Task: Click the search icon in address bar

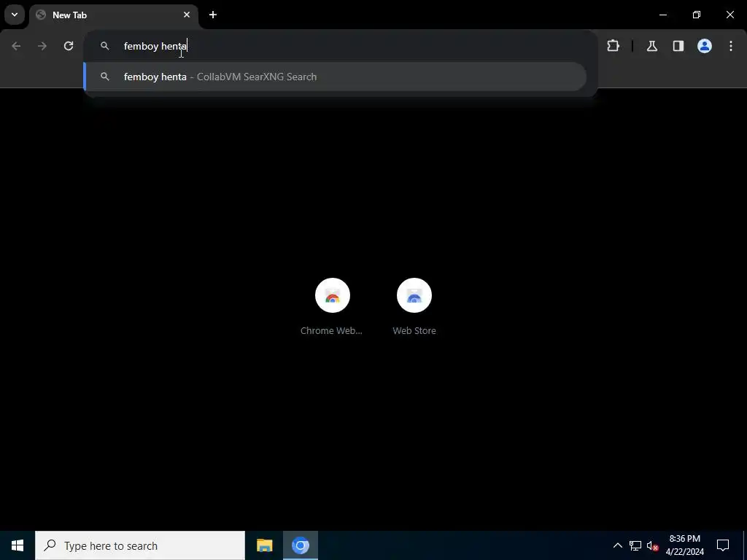Action: (x=105, y=46)
